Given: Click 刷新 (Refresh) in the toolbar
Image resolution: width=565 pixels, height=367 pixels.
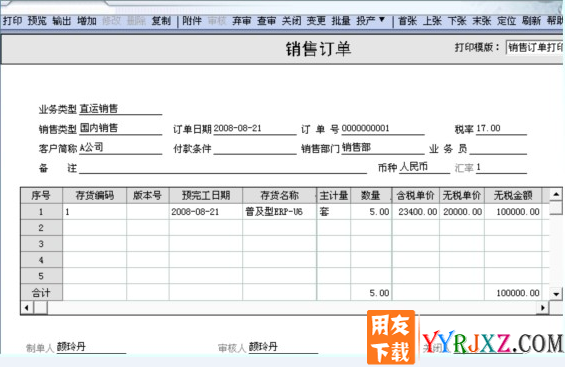Looking at the screenshot, I should click(531, 21).
